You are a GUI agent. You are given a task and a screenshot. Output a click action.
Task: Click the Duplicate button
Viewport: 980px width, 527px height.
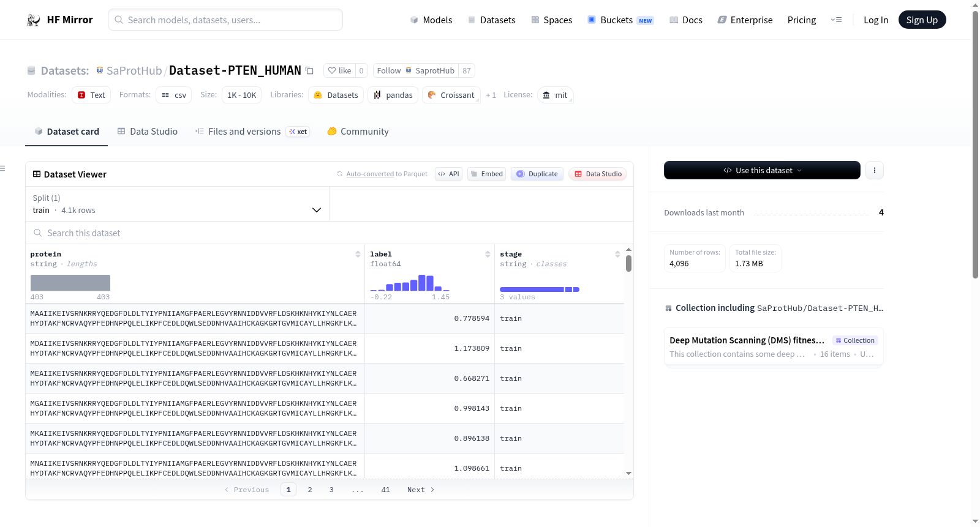point(537,174)
